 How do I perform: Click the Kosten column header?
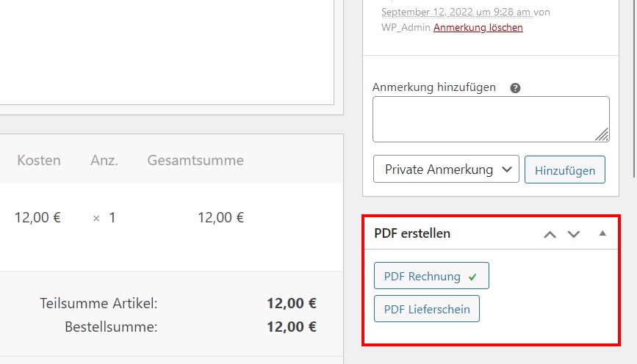coord(39,160)
